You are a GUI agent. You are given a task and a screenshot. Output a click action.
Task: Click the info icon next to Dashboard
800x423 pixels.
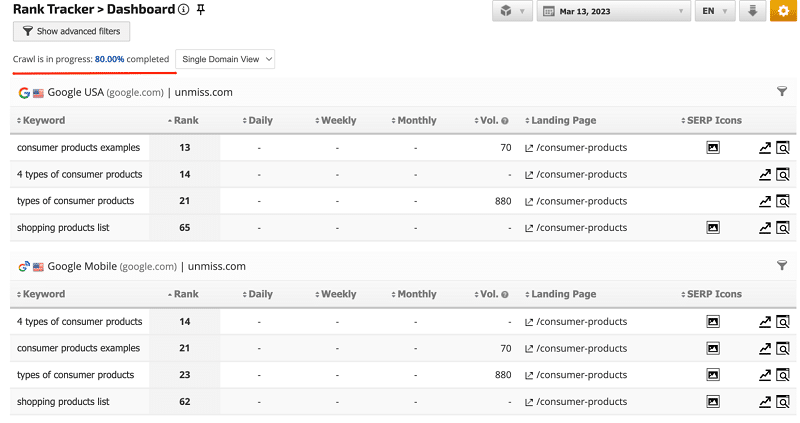184,10
